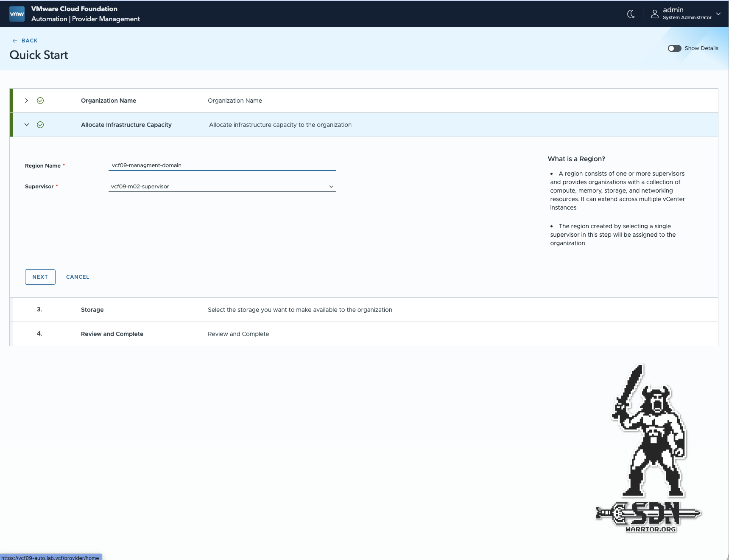Click the Organization Name step title

click(x=109, y=101)
